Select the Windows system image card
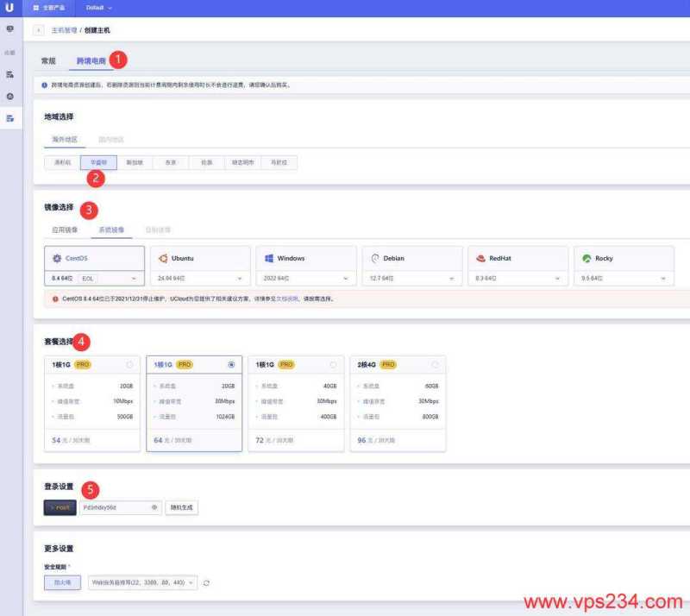This screenshot has height=616, width=690. coord(306,258)
